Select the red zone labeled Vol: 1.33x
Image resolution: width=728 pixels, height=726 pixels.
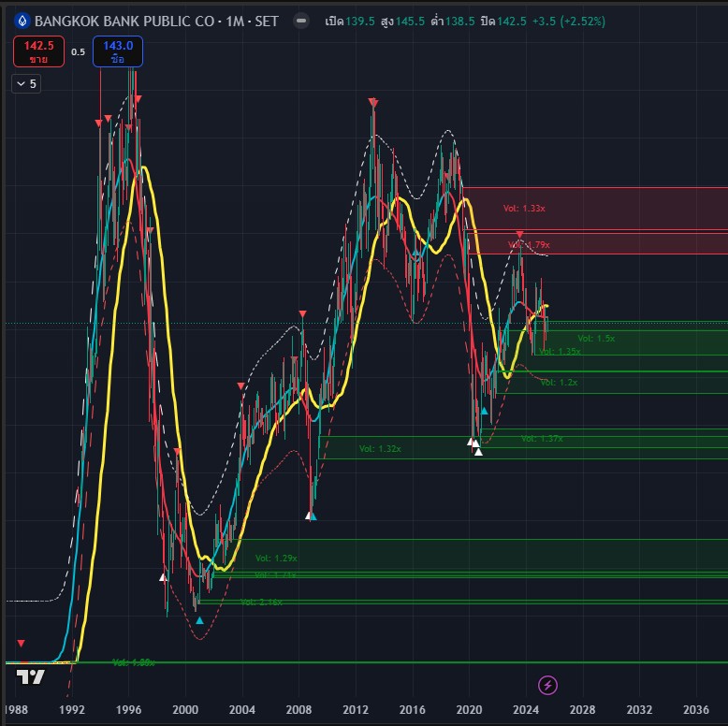coord(595,209)
